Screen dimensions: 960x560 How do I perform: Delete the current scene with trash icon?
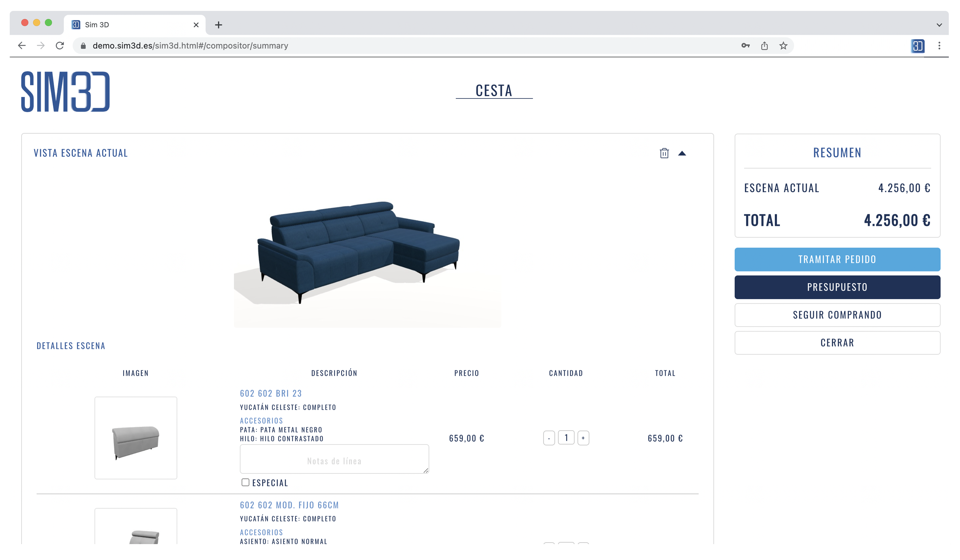click(x=664, y=153)
